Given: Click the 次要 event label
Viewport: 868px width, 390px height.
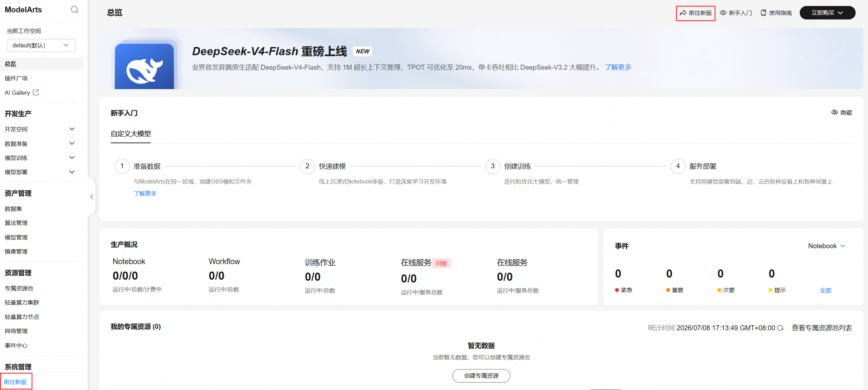Looking at the screenshot, I should [729, 290].
